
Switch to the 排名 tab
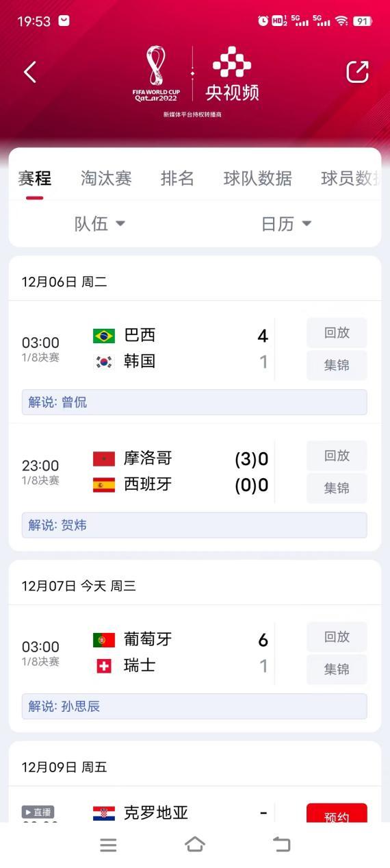tap(177, 178)
